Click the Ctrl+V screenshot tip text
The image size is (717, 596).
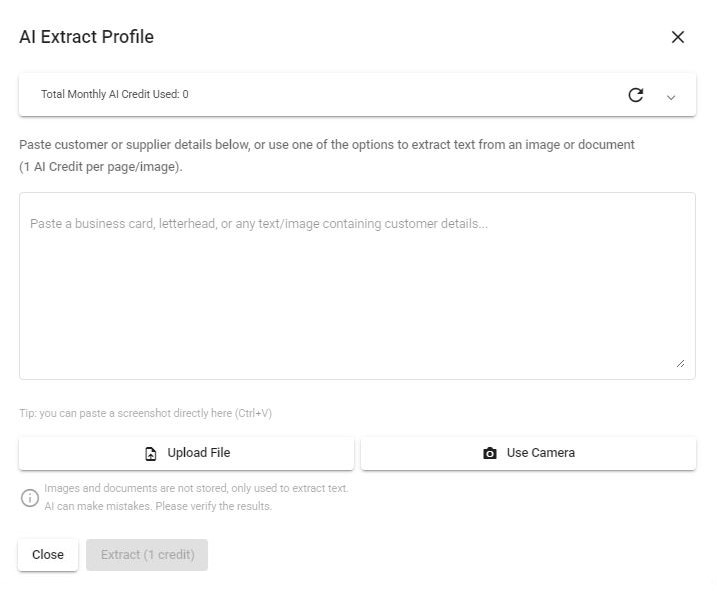pyautogui.click(x=145, y=413)
